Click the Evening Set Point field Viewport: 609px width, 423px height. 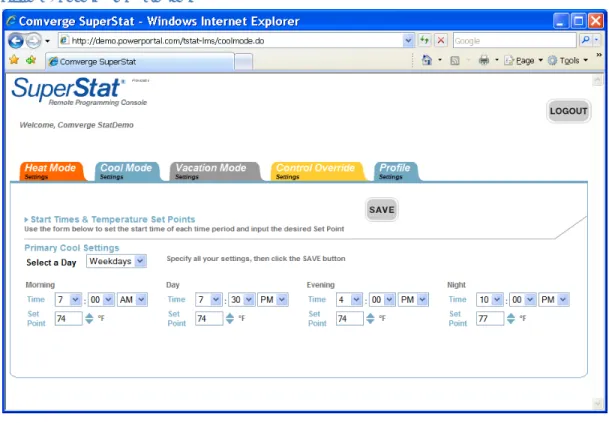click(350, 319)
